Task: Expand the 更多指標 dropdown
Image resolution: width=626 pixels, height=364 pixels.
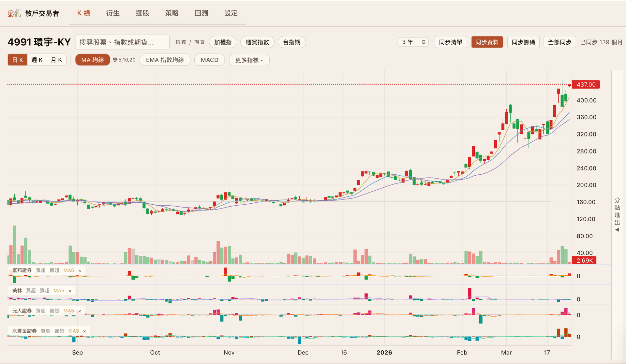Action: [249, 60]
